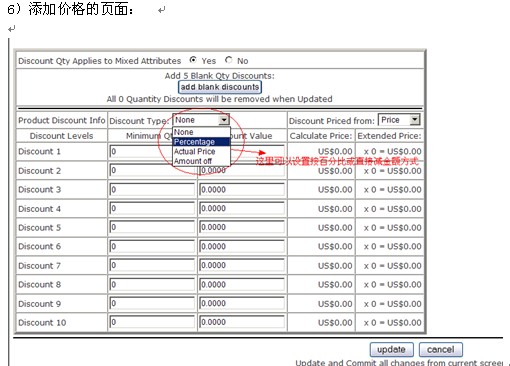Open the Discount Priced from dropdown
This screenshot has height=366, width=510.
[399, 120]
